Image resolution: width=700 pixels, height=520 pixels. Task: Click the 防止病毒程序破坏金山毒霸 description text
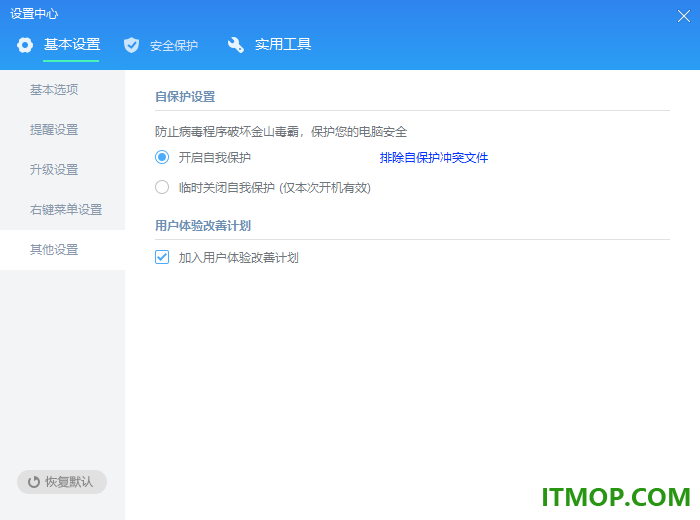click(x=281, y=132)
